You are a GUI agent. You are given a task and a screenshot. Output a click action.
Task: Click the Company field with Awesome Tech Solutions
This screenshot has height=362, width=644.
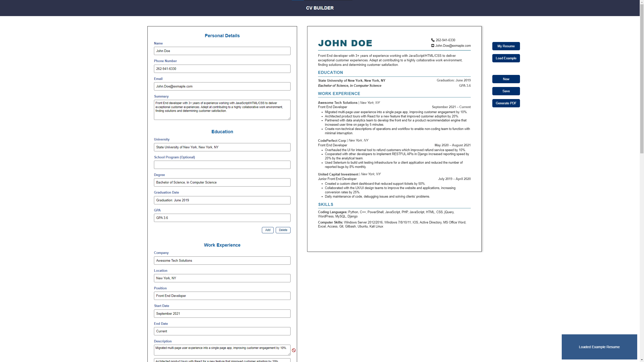coord(222,260)
